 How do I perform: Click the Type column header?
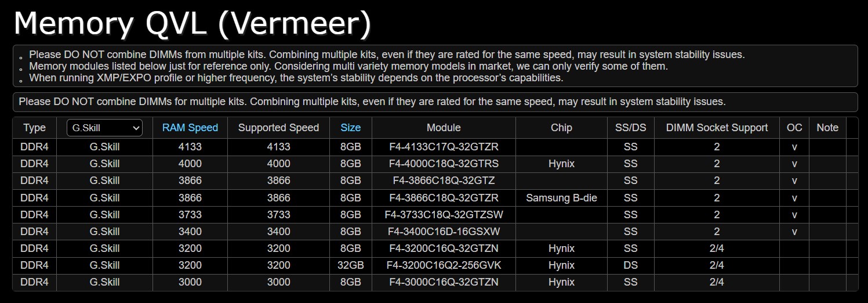[x=34, y=128]
